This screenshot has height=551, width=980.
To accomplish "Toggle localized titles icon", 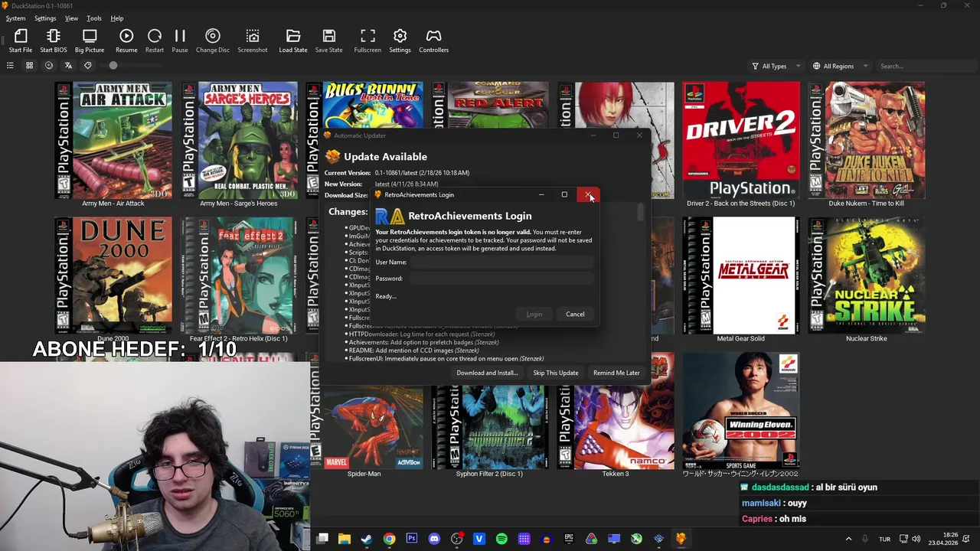I will click(x=68, y=66).
